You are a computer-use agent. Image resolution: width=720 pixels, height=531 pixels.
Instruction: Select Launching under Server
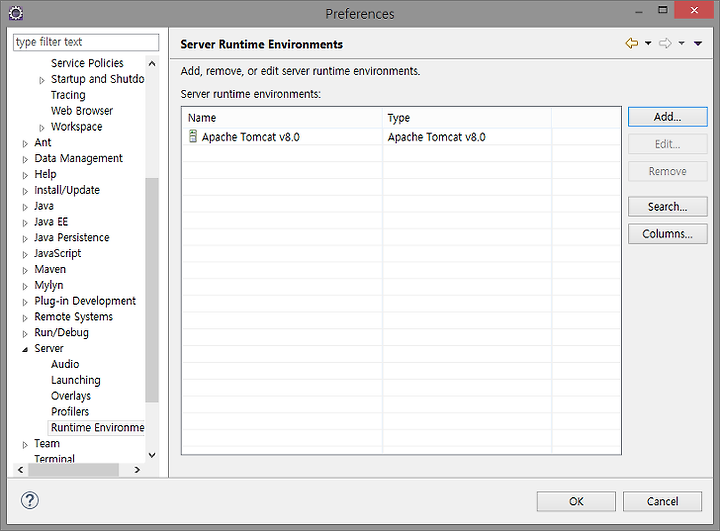click(x=75, y=380)
